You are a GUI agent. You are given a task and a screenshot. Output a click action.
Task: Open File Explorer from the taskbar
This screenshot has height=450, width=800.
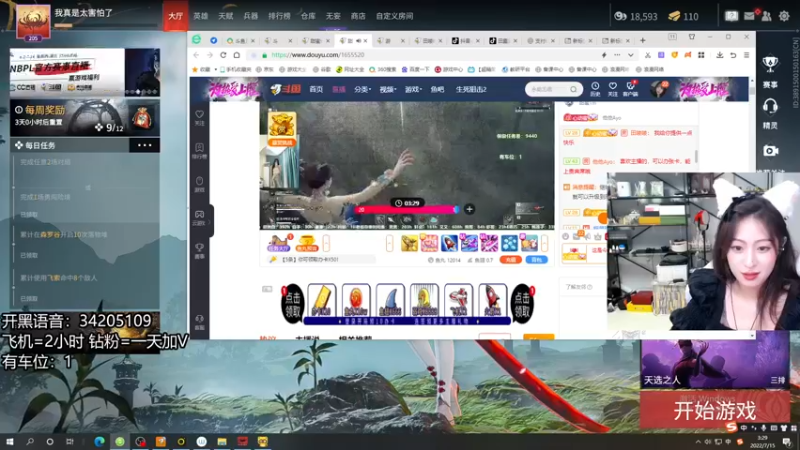222,441
